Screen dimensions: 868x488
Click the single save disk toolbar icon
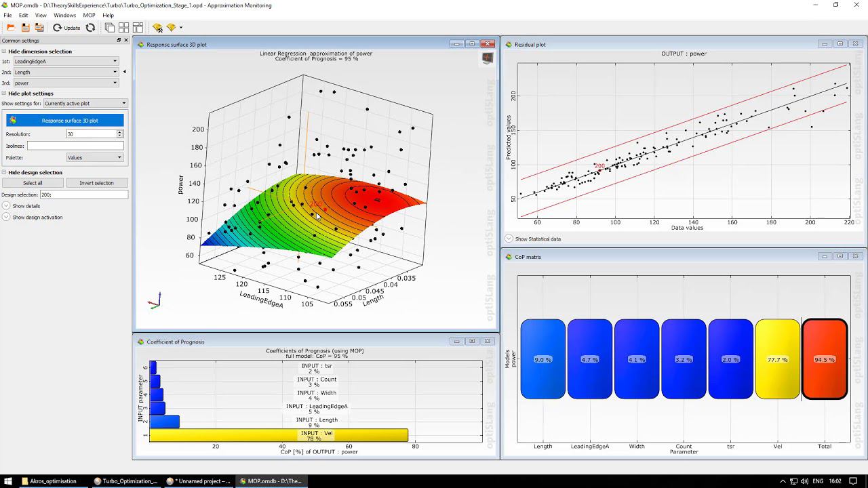[25, 28]
